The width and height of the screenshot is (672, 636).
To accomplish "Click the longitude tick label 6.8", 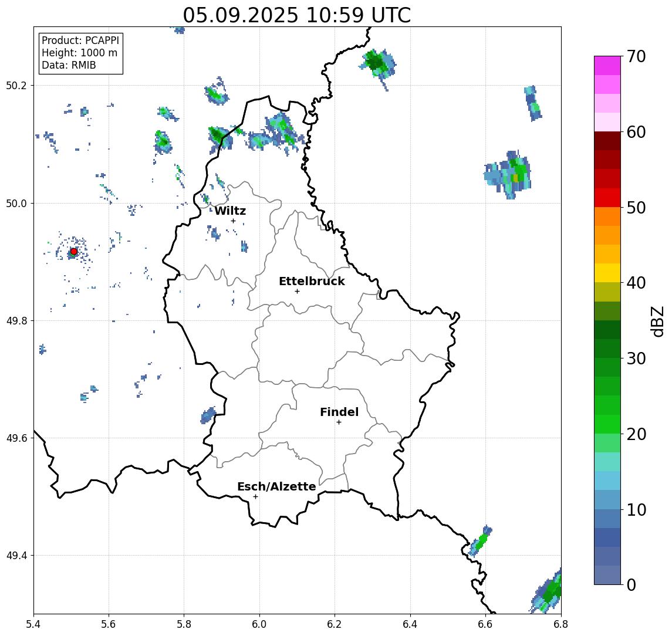I will (x=561, y=624).
